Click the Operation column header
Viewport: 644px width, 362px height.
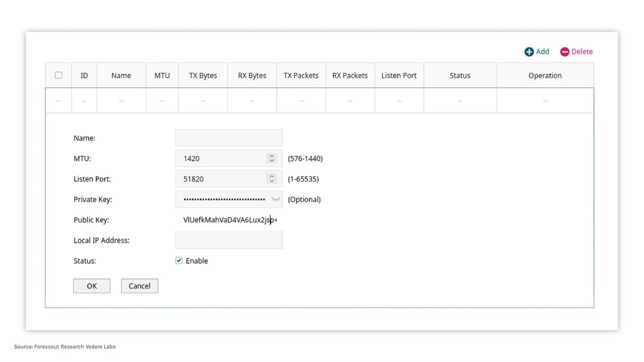point(545,75)
